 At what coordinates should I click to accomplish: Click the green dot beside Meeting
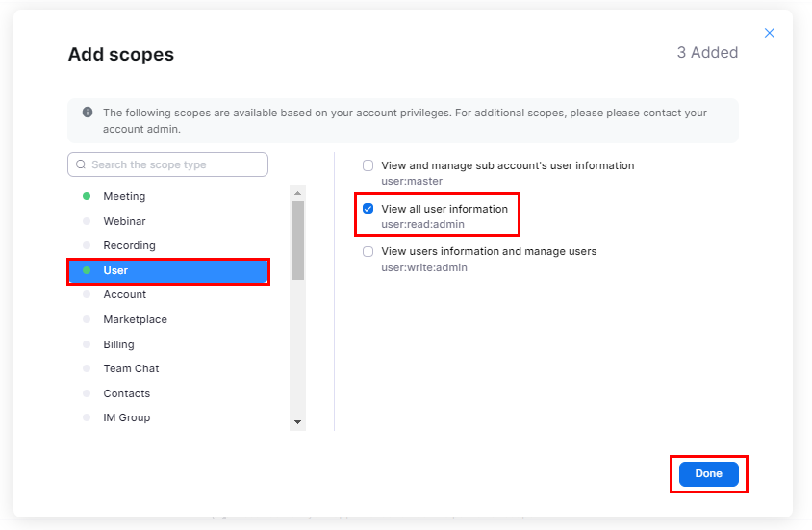(87, 196)
